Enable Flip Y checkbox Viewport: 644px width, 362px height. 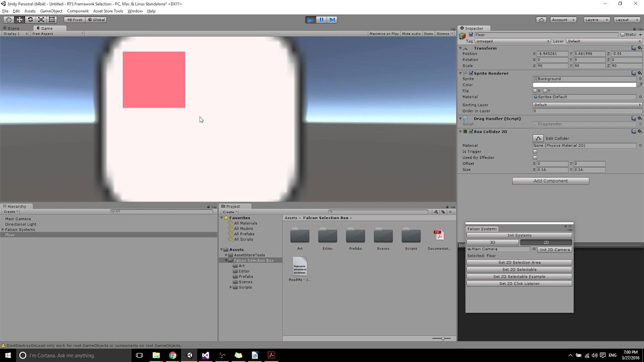(x=545, y=91)
